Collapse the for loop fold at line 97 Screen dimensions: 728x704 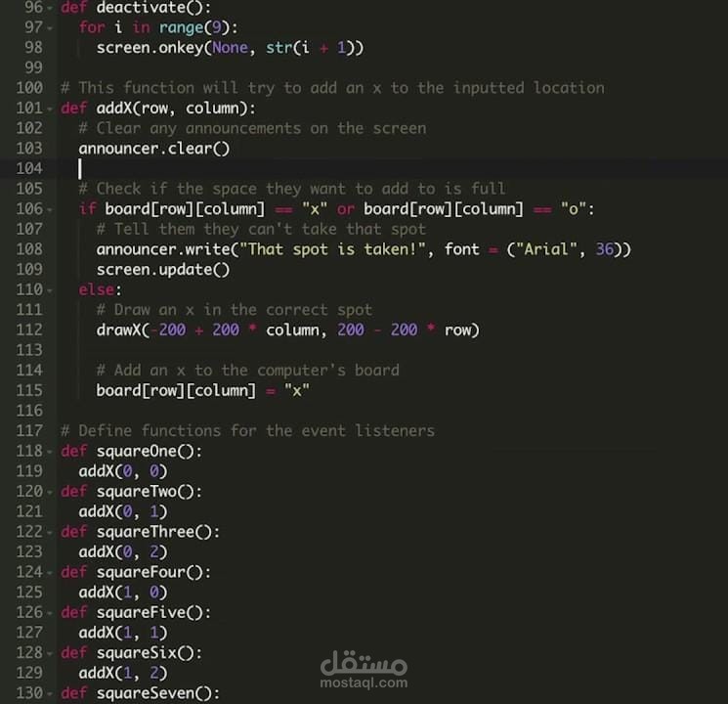(50, 28)
